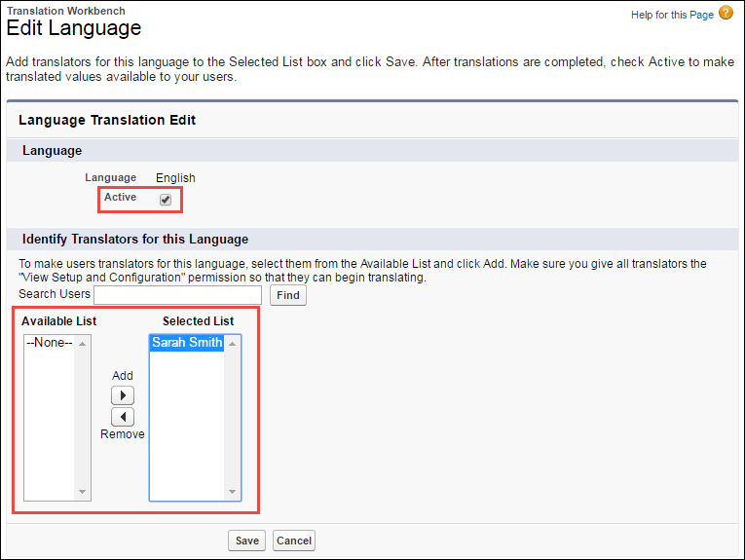
Task: Select --None-- in the Available List
Action: (50, 343)
